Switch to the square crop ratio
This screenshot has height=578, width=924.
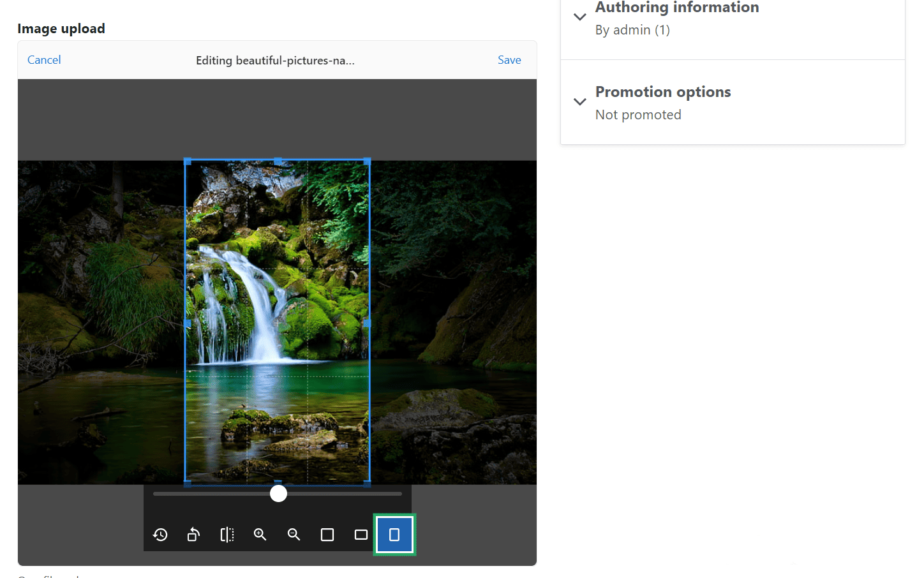coord(327,535)
